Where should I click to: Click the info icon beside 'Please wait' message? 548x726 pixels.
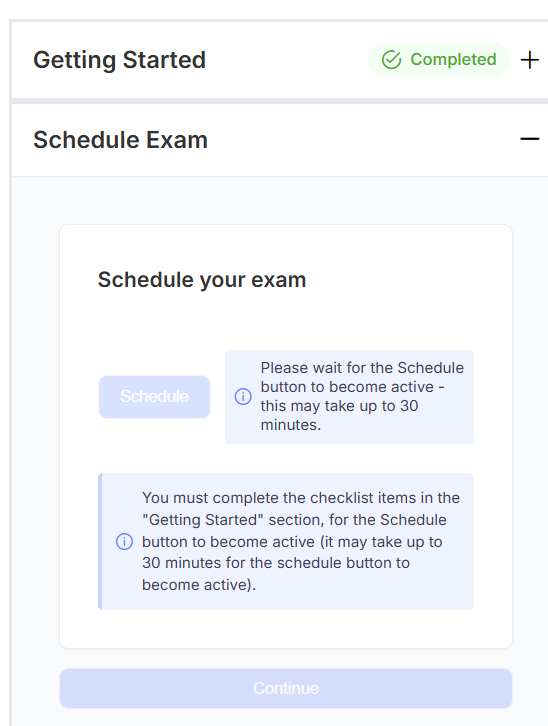[243, 396]
